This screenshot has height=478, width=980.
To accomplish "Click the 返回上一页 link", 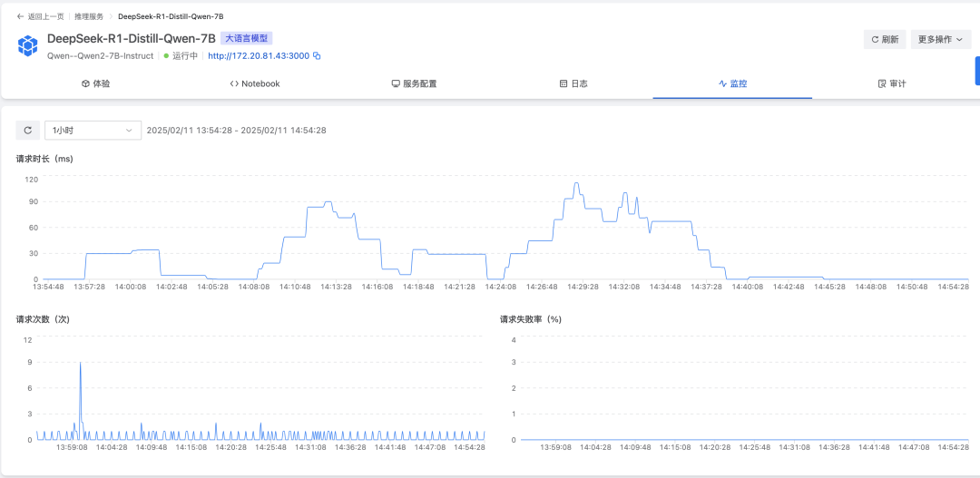I will click(45, 16).
